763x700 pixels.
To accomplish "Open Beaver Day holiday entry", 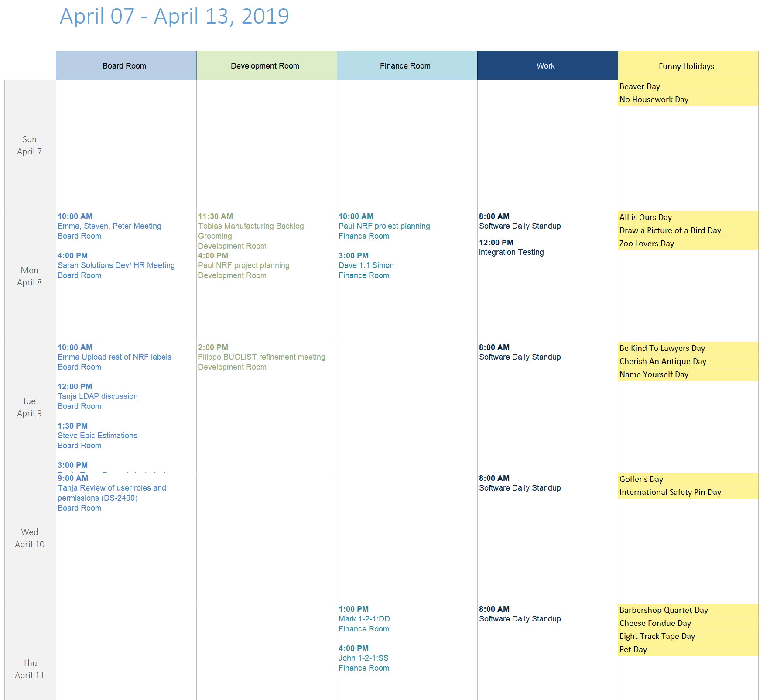I will (688, 86).
